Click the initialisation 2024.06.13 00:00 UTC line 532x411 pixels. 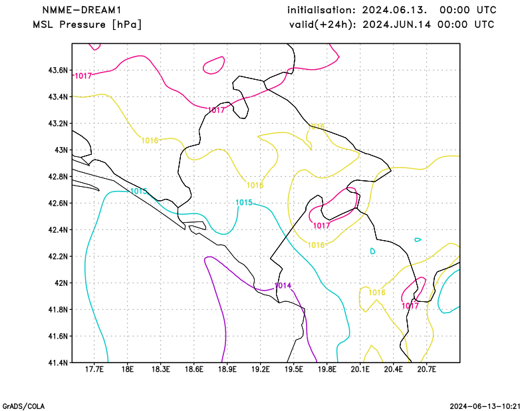click(x=392, y=10)
